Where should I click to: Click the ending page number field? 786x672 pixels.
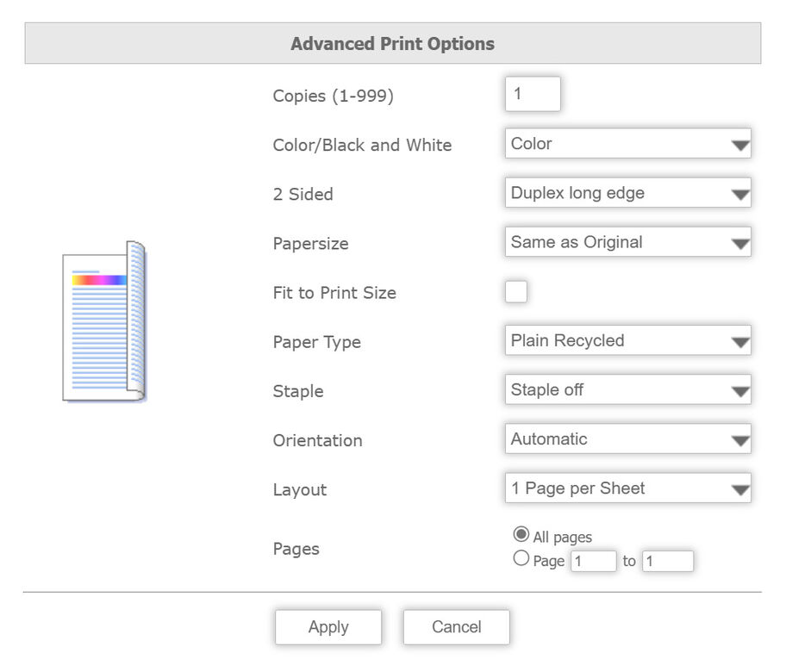click(667, 562)
